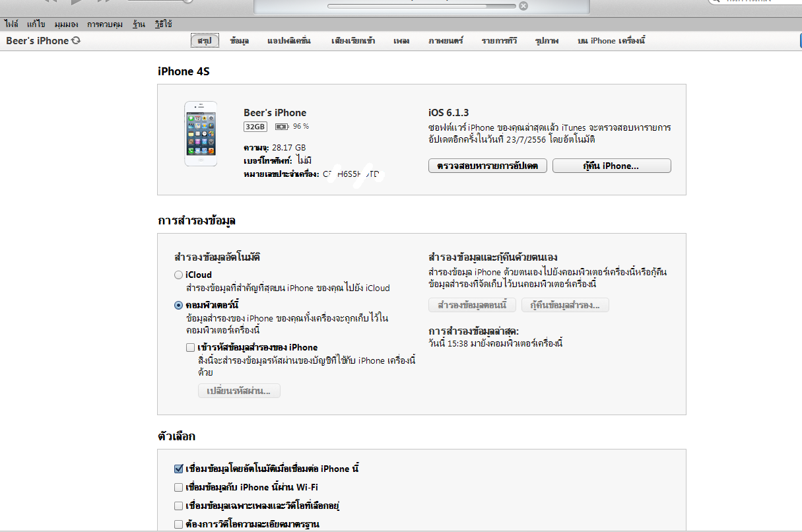Viewport: 802px width, 532px height.
Task: Click the กู้คืน iPhone... restore button
Action: coord(612,166)
